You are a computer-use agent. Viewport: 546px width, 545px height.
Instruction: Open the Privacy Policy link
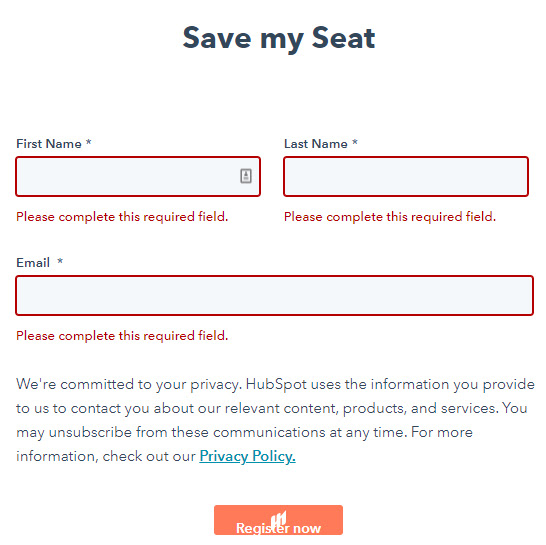248,456
